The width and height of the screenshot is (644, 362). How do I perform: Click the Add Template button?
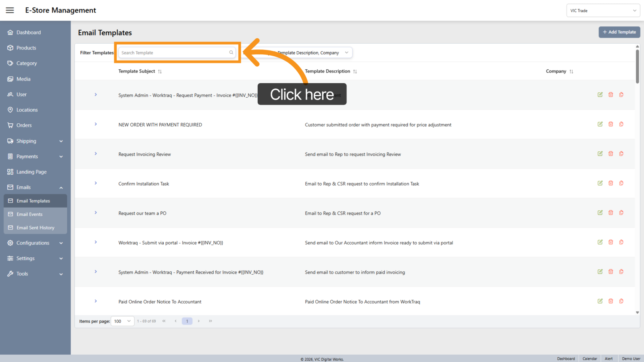[x=619, y=32]
